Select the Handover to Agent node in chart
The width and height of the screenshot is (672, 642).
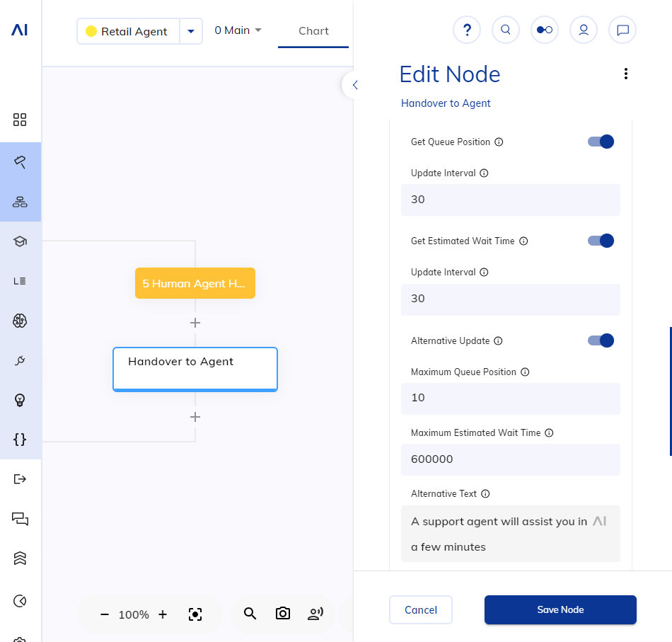pos(195,369)
